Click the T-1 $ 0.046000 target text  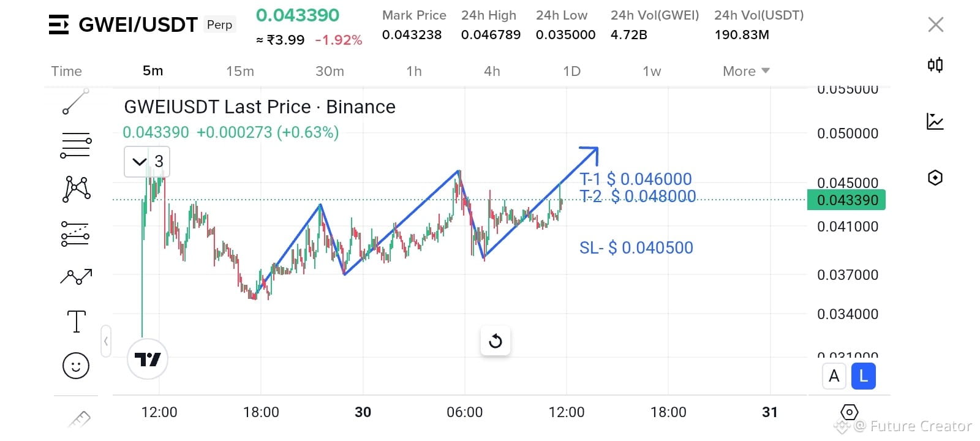click(636, 179)
